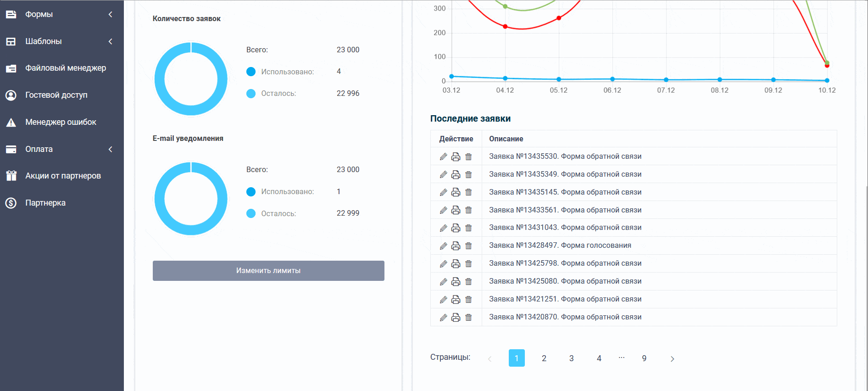Image resolution: width=868 pixels, height=391 pixels.
Task: Click print icon for voting form request №13428497
Action: click(x=456, y=246)
